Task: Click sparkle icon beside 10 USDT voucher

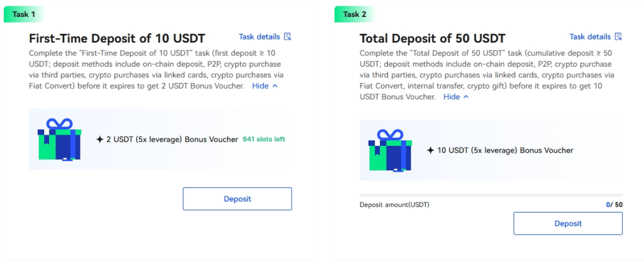Action: pyautogui.click(x=430, y=151)
